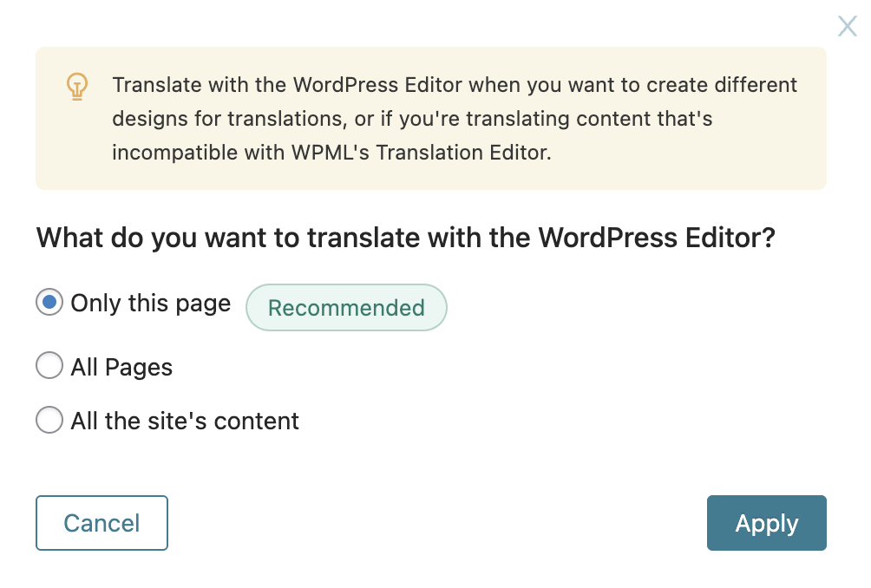Click the WordPress Editor question heading
871x588 pixels.
[405, 238]
